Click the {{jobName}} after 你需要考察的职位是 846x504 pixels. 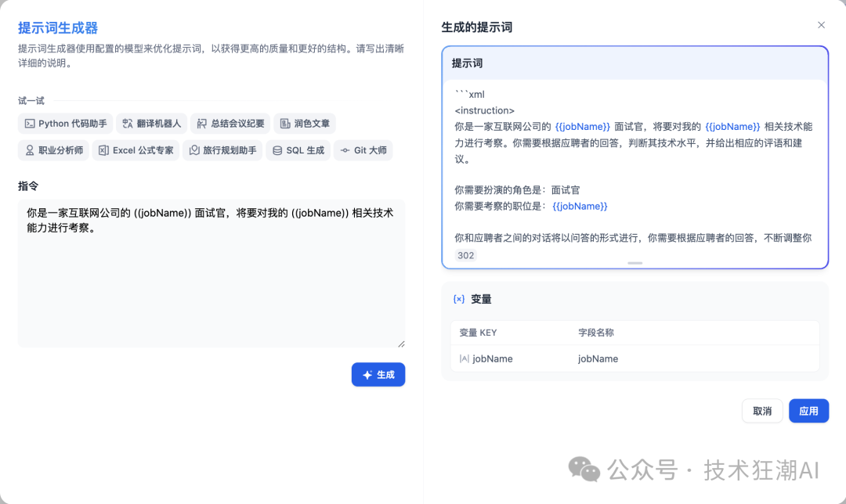click(x=580, y=207)
